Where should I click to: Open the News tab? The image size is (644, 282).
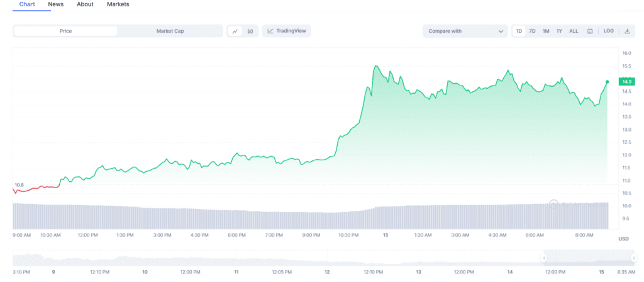[56, 4]
